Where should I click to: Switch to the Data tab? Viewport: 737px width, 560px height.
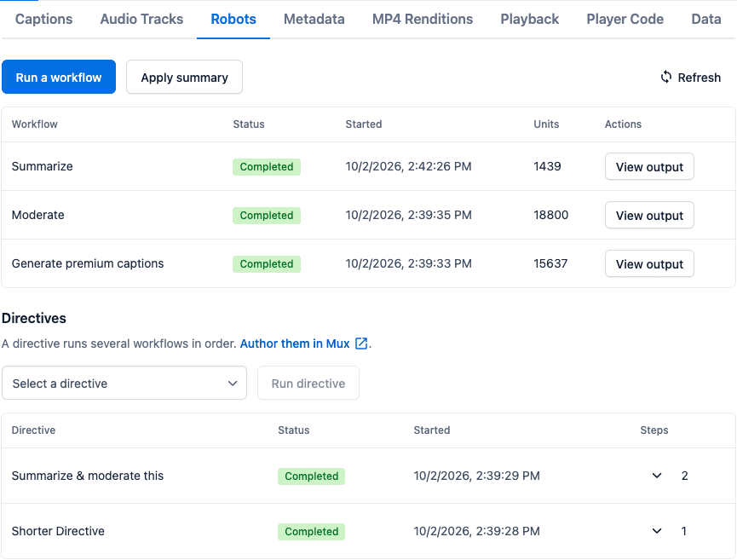tap(706, 20)
